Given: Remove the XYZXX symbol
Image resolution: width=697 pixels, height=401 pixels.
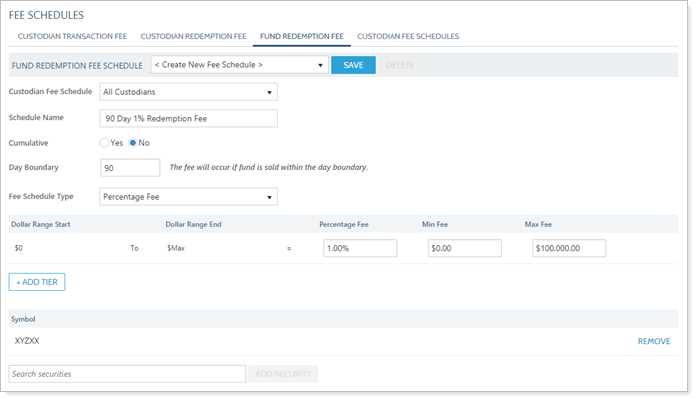Looking at the screenshot, I should 653,341.
